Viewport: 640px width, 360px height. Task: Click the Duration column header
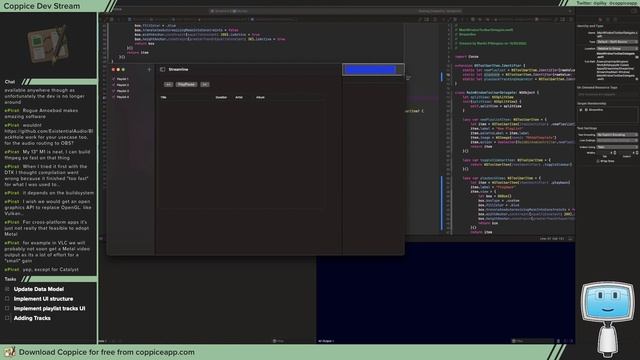click(x=221, y=98)
